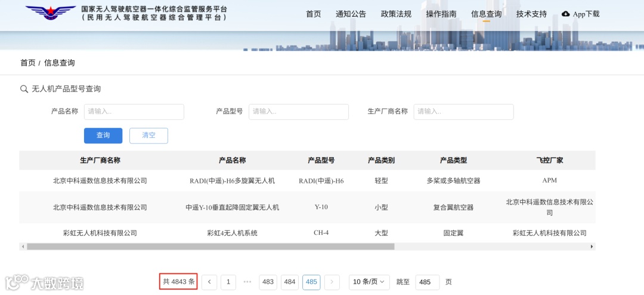This screenshot has height=295, width=644.
Task: Click the CH-4 model cell
Action: pyautogui.click(x=321, y=233)
